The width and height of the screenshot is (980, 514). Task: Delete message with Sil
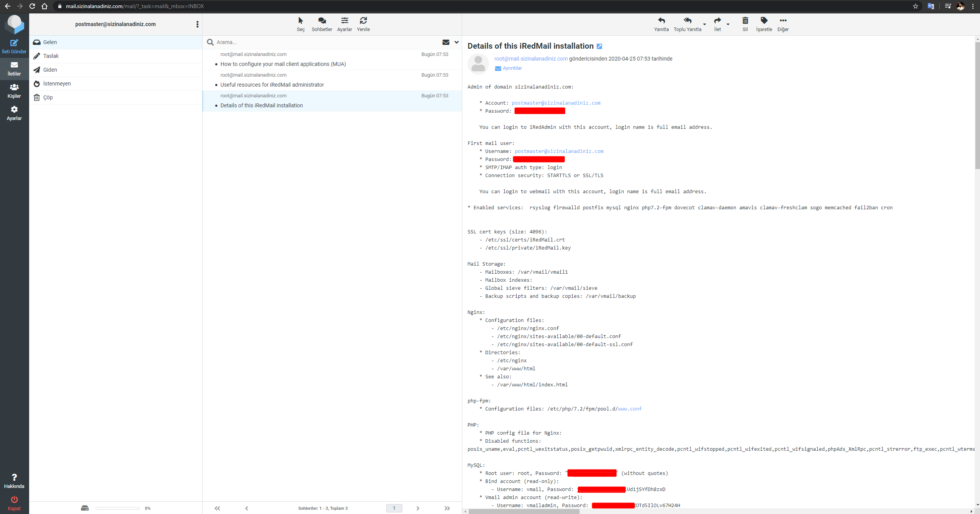[x=745, y=24]
